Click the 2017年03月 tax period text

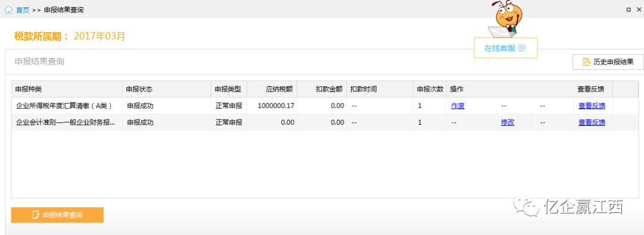pyautogui.click(x=100, y=36)
